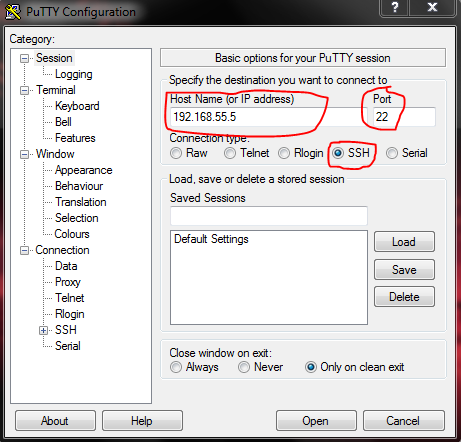Close the PuTTY Configuration window

click(x=432, y=8)
